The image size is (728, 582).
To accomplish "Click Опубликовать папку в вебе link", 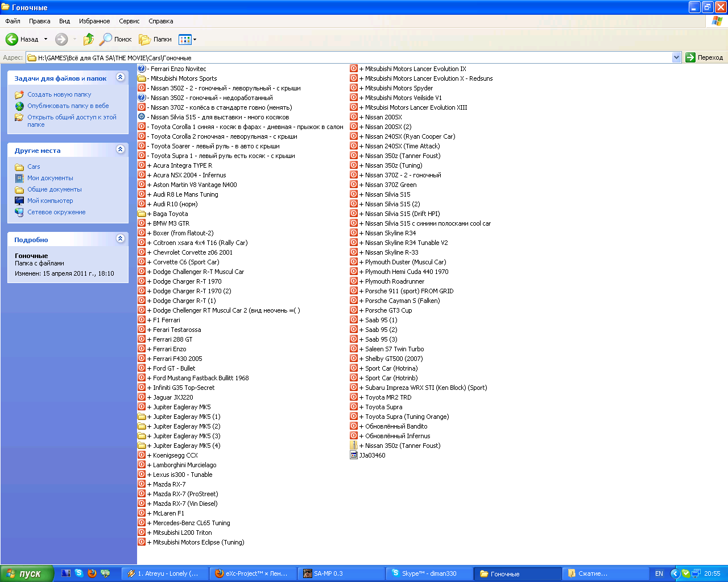I will 68,106.
